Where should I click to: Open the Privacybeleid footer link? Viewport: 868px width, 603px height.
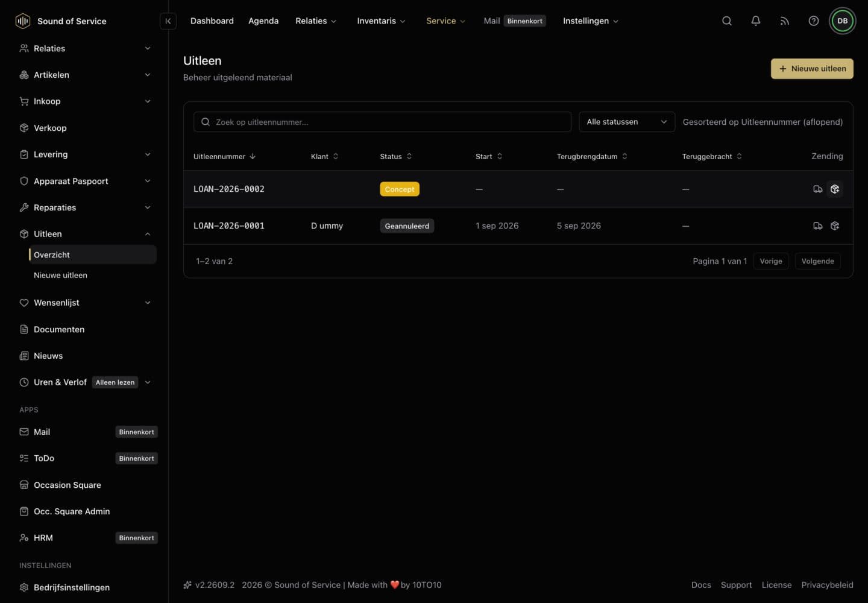[x=827, y=585]
